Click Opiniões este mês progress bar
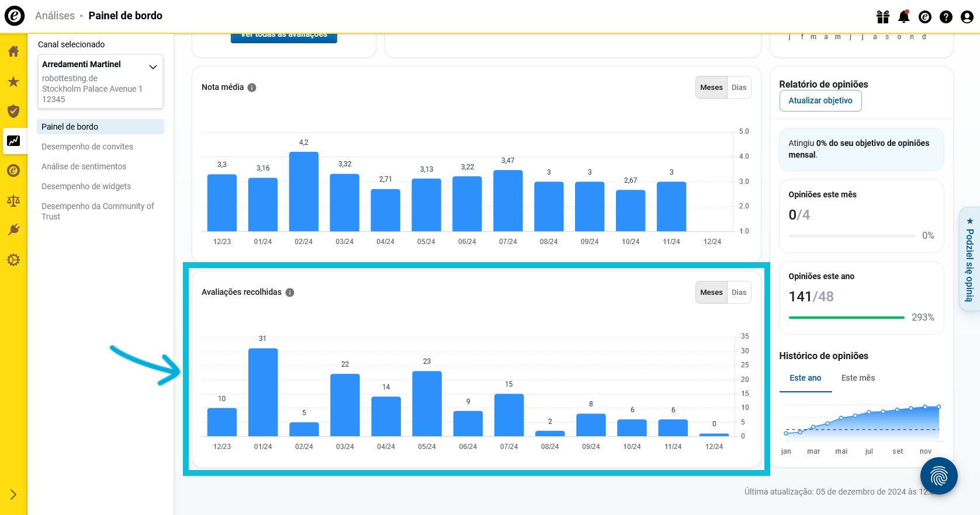The image size is (980, 515). click(x=852, y=236)
